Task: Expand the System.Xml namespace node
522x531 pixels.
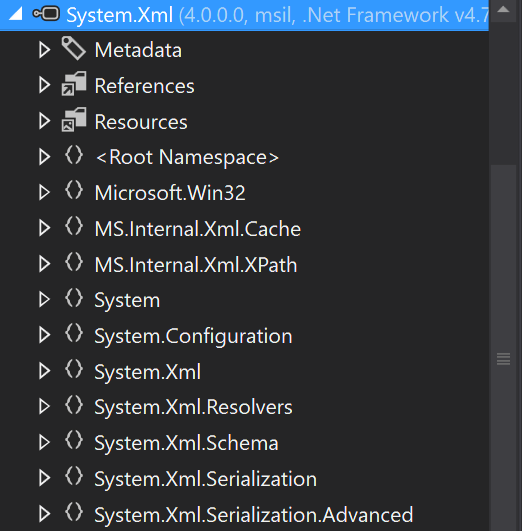Action: 44,371
